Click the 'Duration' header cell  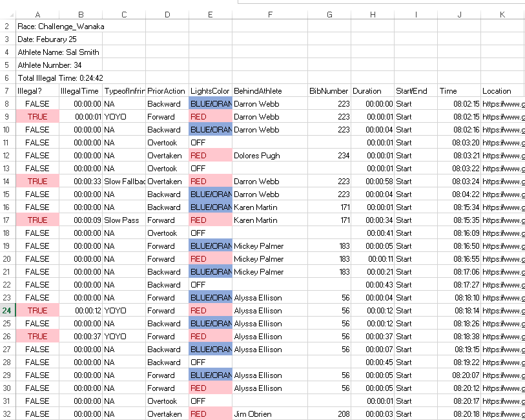coord(373,90)
